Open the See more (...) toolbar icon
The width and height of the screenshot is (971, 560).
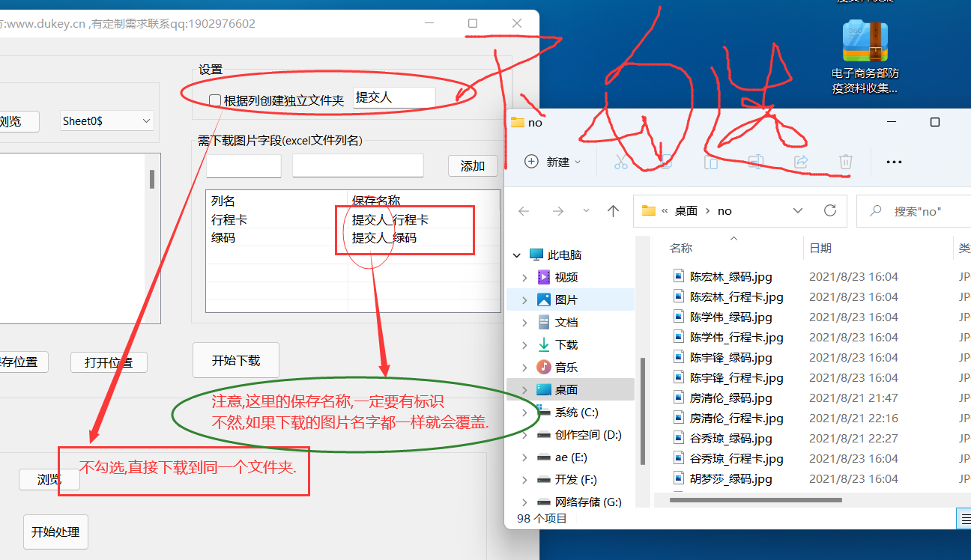point(893,162)
